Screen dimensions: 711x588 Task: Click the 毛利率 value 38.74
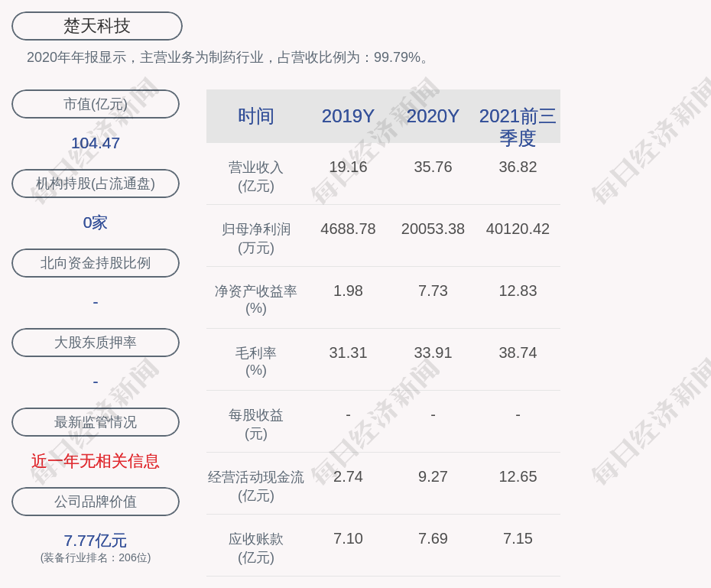(518, 352)
